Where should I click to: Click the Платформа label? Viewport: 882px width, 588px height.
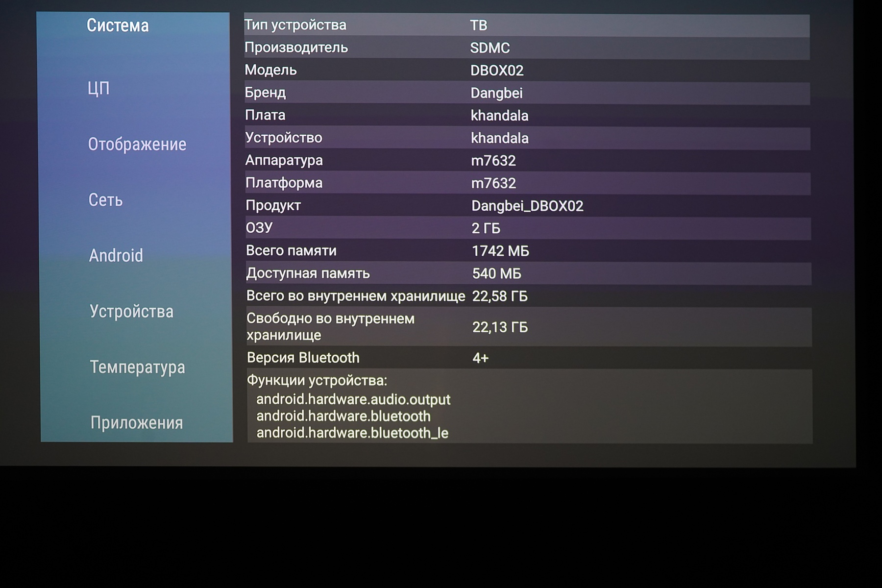(x=284, y=183)
